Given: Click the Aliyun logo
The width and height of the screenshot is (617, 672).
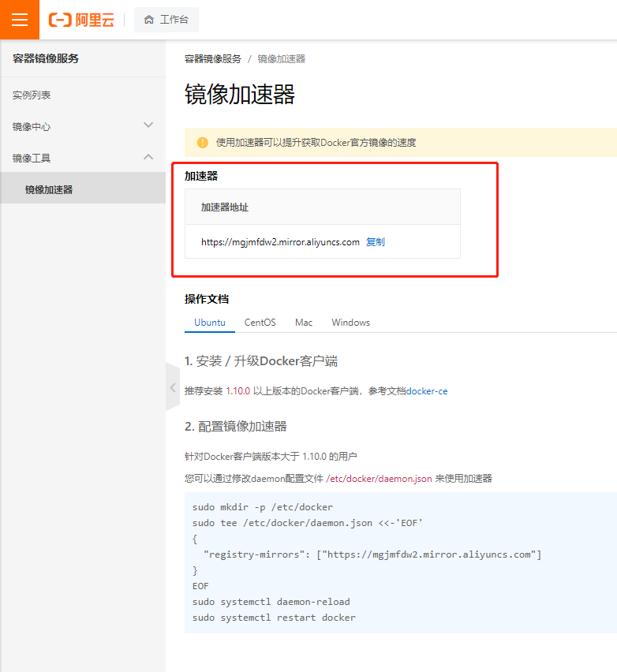Looking at the screenshot, I should [81, 20].
